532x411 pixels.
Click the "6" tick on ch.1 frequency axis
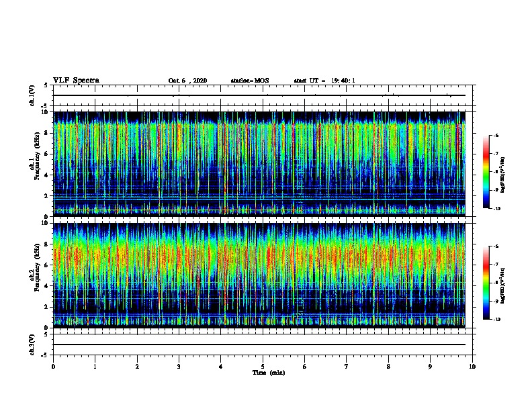coord(47,154)
